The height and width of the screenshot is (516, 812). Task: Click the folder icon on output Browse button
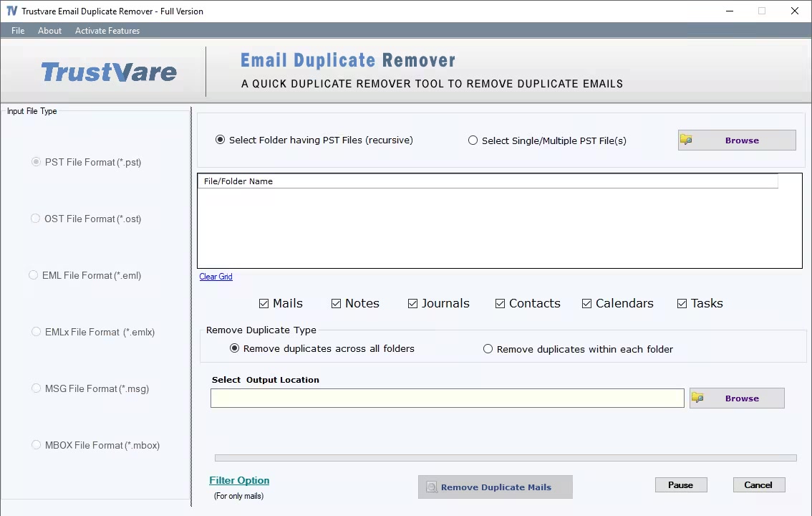point(697,397)
